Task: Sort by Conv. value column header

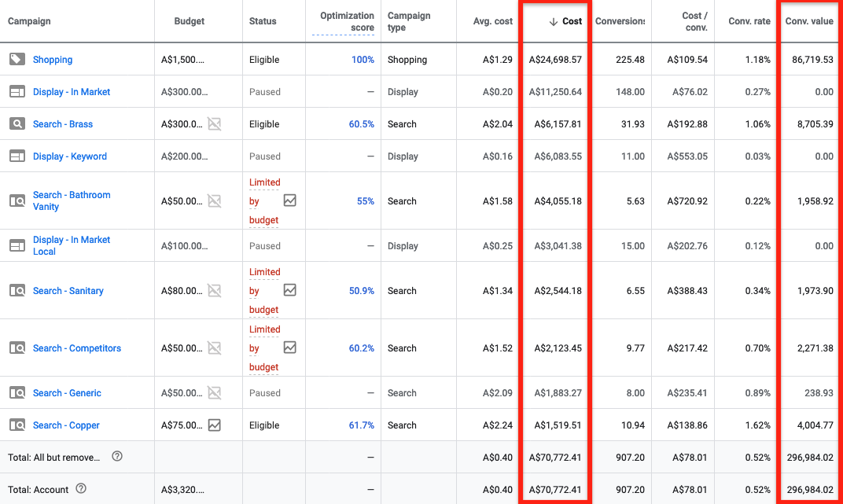Action: click(x=808, y=21)
